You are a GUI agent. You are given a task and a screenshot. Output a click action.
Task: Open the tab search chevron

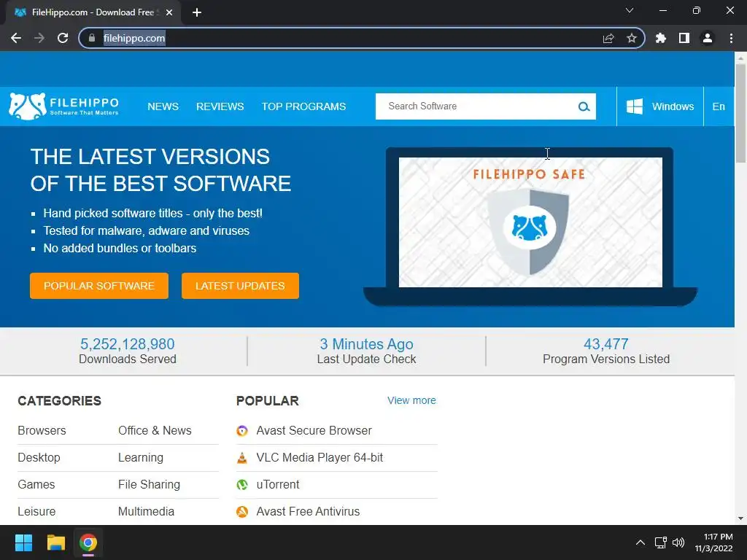[x=630, y=10]
